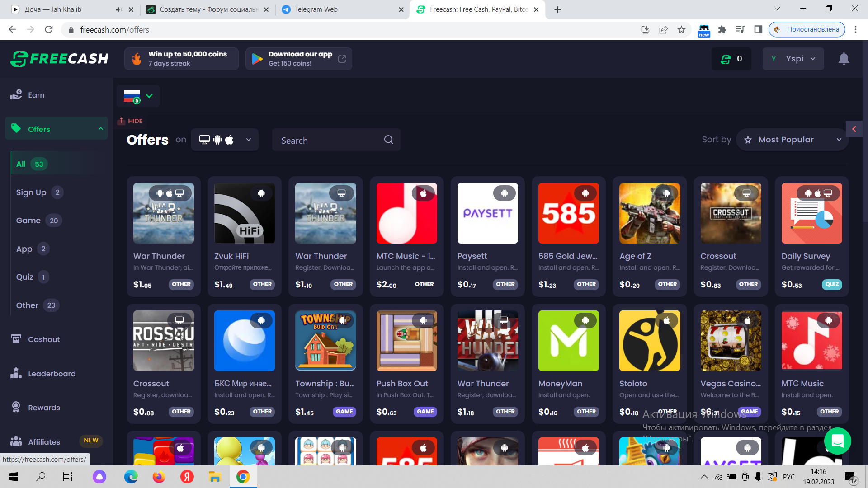Open the Cashout page
This screenshot has width=868, height=488.
(x=44, y=339)
